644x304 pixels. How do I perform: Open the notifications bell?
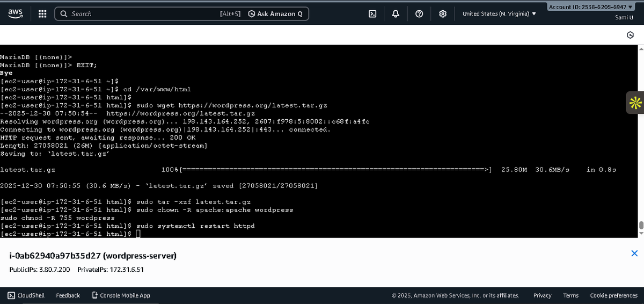tap(396, 14)
